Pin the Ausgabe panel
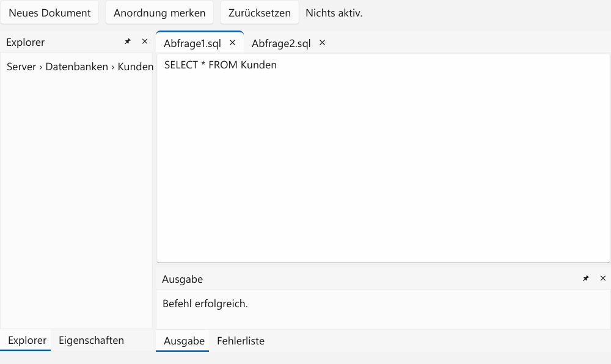611x364 pixels. [x=586, y=278]
